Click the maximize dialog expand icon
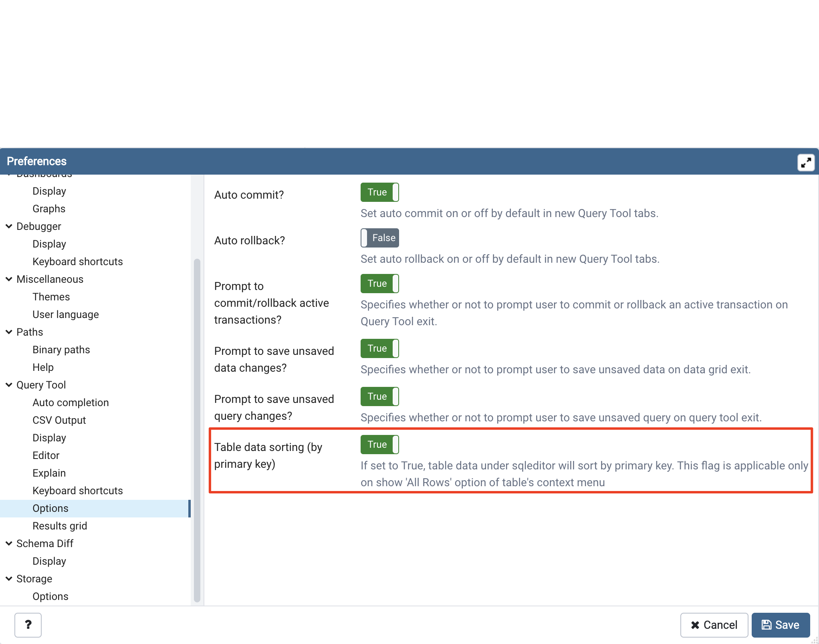 point(806,163)
